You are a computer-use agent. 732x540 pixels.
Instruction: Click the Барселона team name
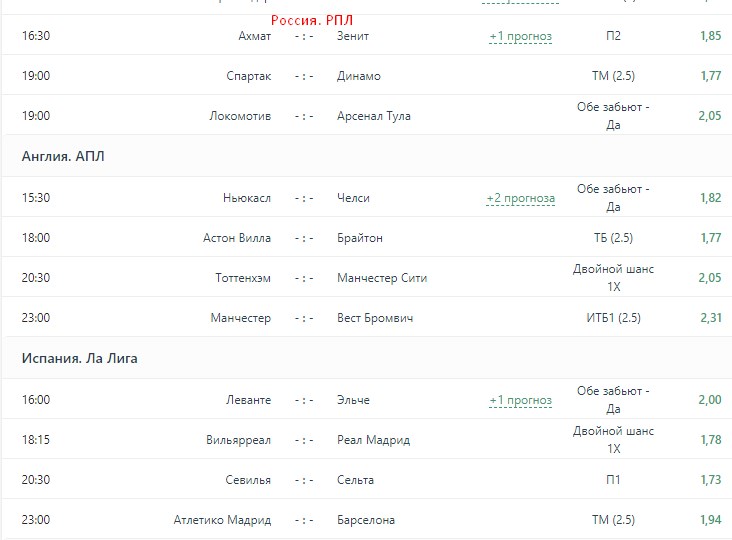(x=366, y=520)
